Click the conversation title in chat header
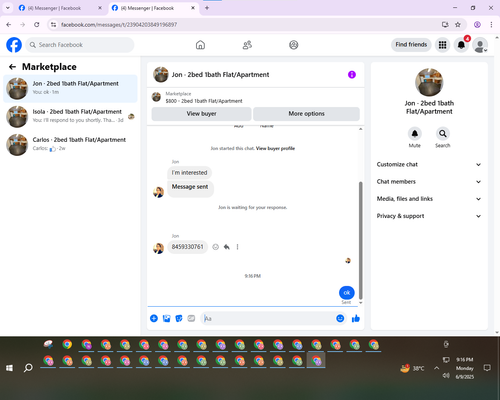This screenshot has width=500, height=400. click(x=220, y=75)
